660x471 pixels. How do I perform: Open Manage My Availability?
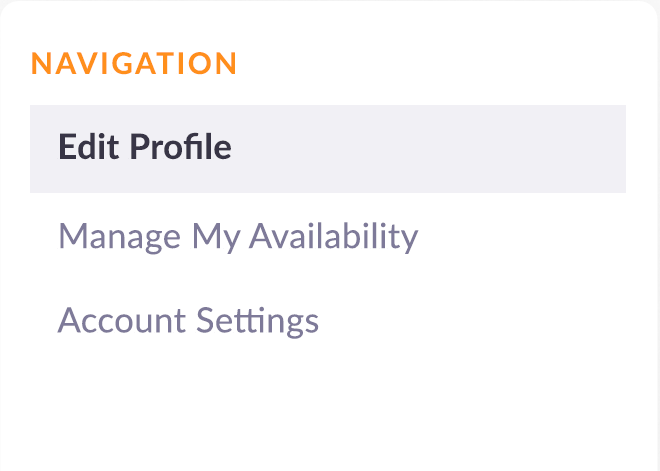238,237
